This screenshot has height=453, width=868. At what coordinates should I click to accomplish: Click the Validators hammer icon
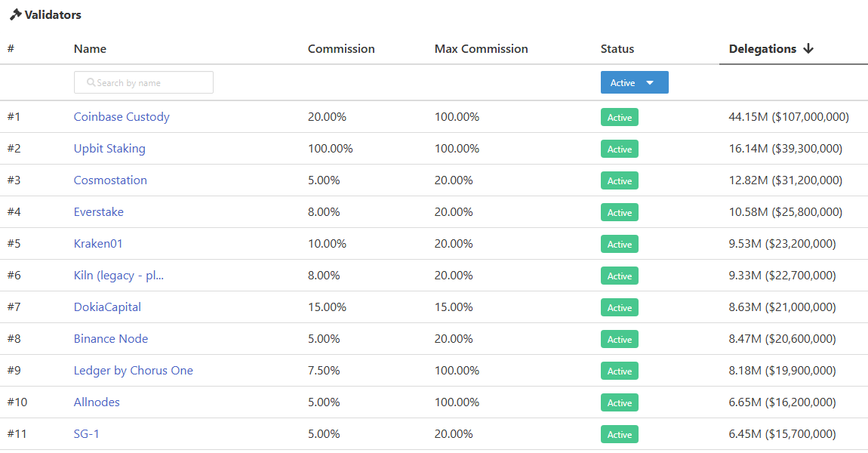click(x=15, y=14)
